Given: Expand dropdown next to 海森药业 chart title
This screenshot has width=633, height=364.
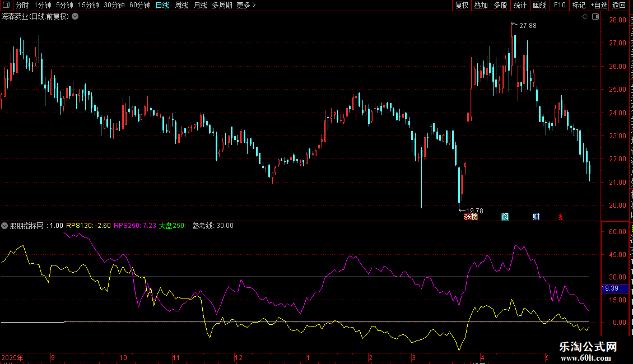Looking at the screenshot, I should click(75, 17).
